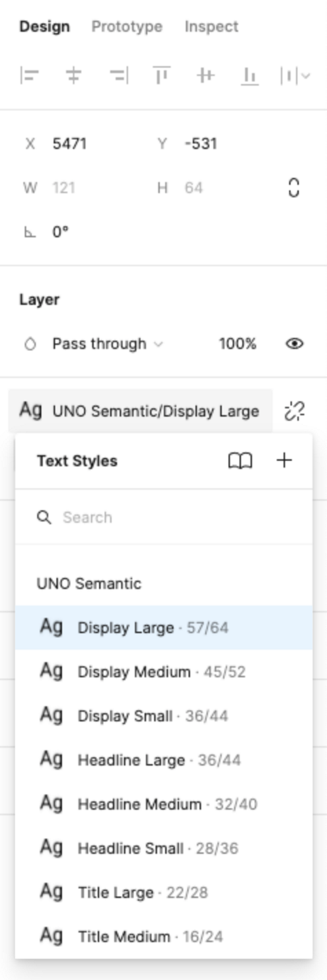The image size is (327, 980).
Task: Open the team library book icon
Action: 240,460
